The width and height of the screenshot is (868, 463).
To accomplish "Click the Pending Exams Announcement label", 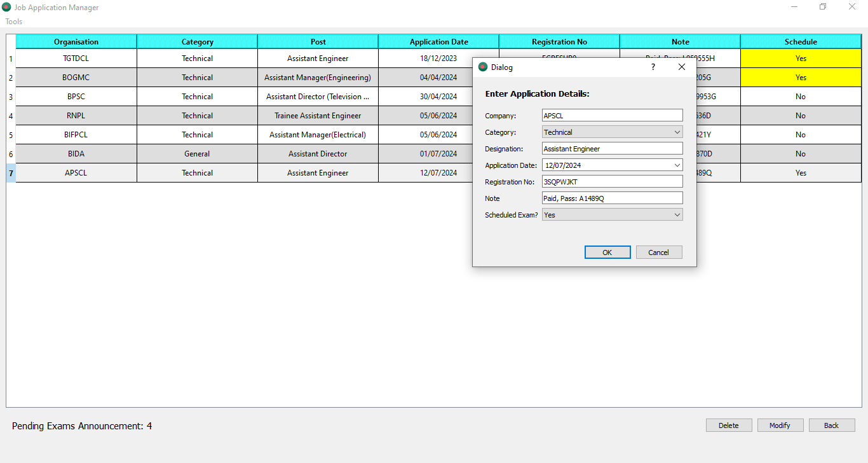I will point(82,426).
